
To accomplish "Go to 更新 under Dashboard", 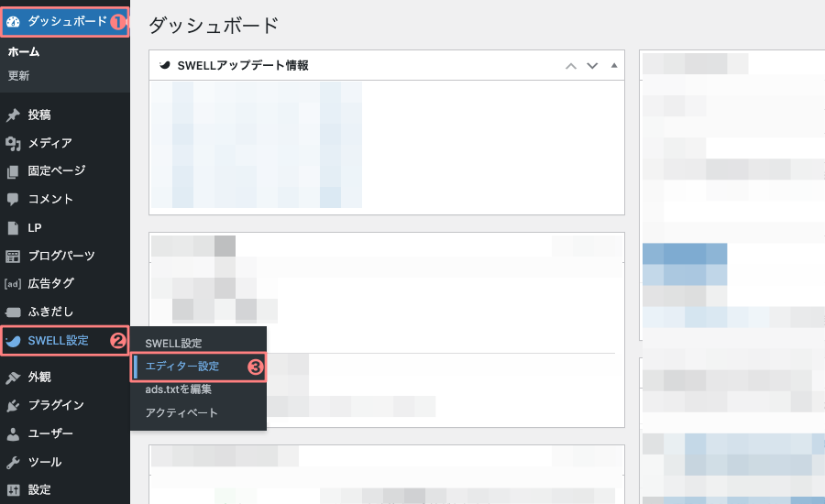I will pos(18,76).
